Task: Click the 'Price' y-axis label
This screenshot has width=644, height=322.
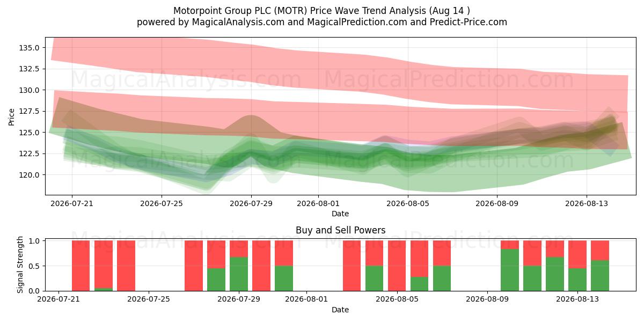Action: [12, 116]
